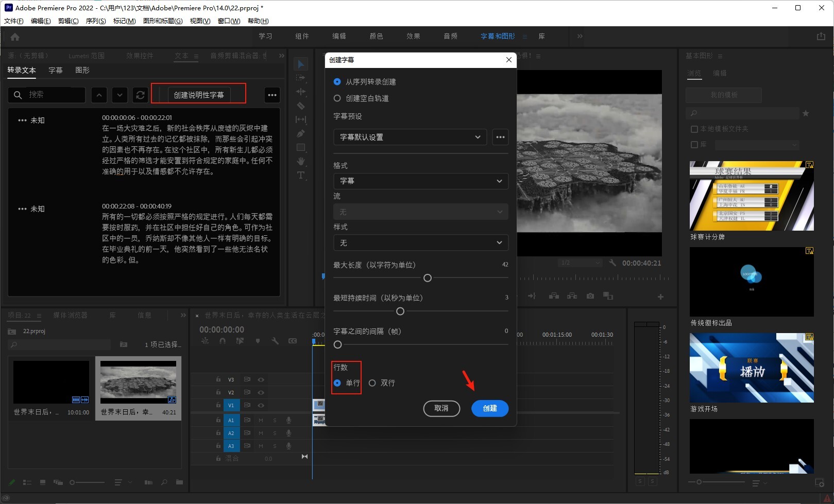
Task: Click the 创建 button
Action: pyautogui.click(x=489, y=408)
